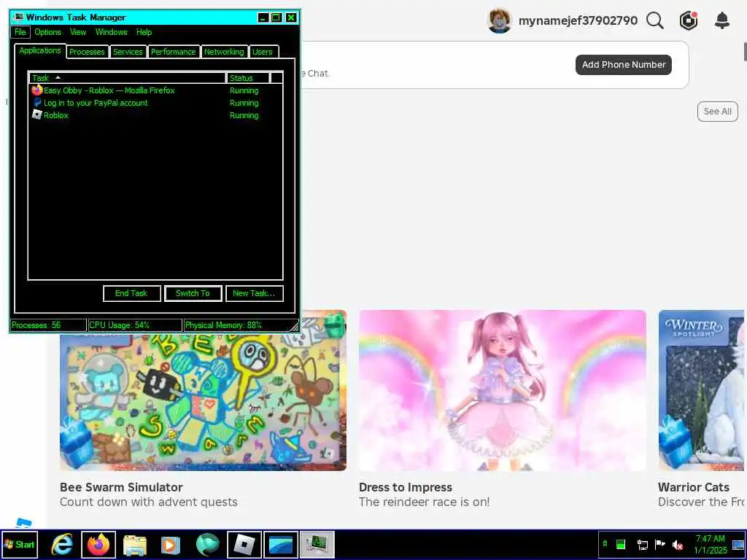
Task: Switch to the Performance tab
Action: (173, 52)
